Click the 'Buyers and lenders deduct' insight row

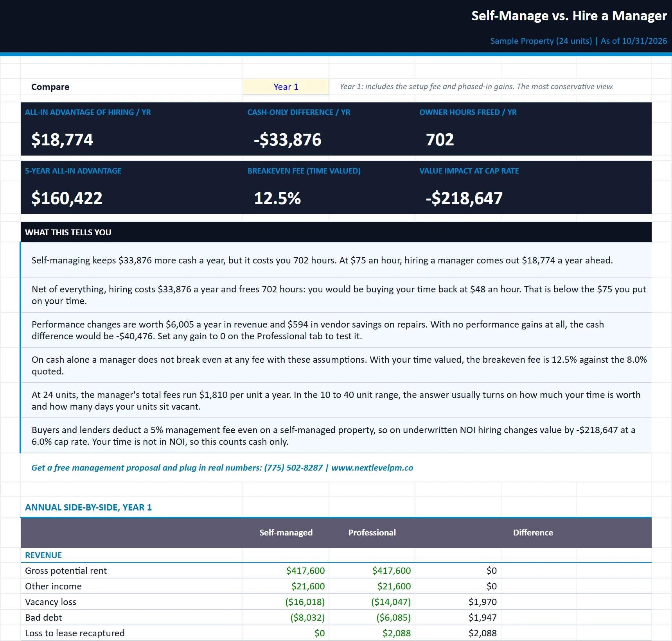click(x=336, y=436)
